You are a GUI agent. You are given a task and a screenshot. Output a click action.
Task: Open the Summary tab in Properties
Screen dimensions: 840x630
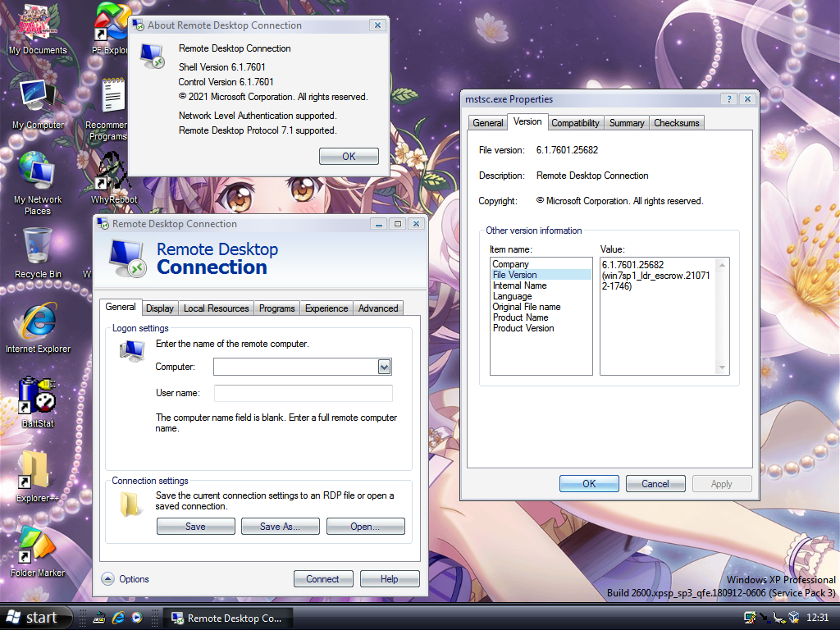click(627, 123)
